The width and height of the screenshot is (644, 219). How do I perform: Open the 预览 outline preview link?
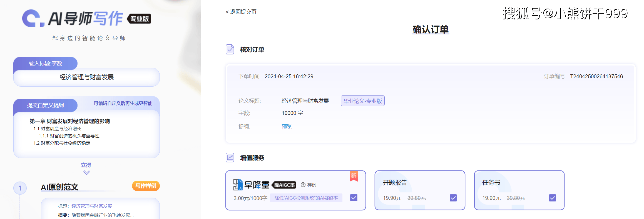[287, 127]
